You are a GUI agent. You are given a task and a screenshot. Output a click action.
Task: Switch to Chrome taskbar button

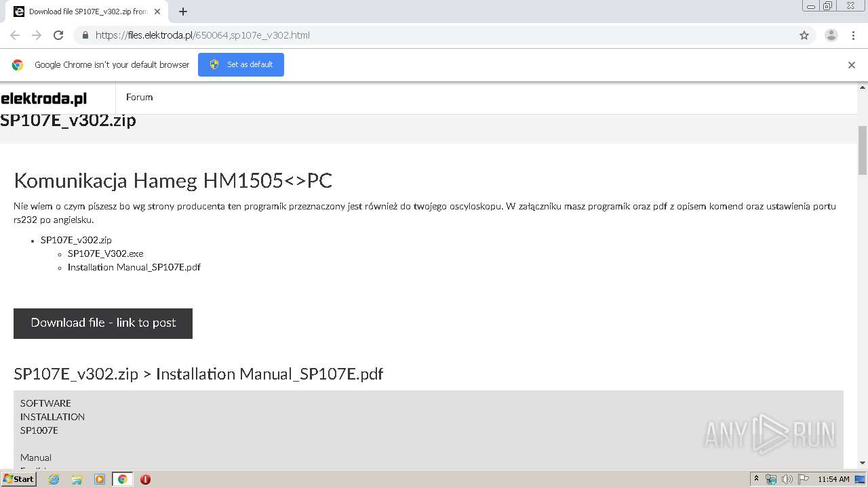click(122, 479)
